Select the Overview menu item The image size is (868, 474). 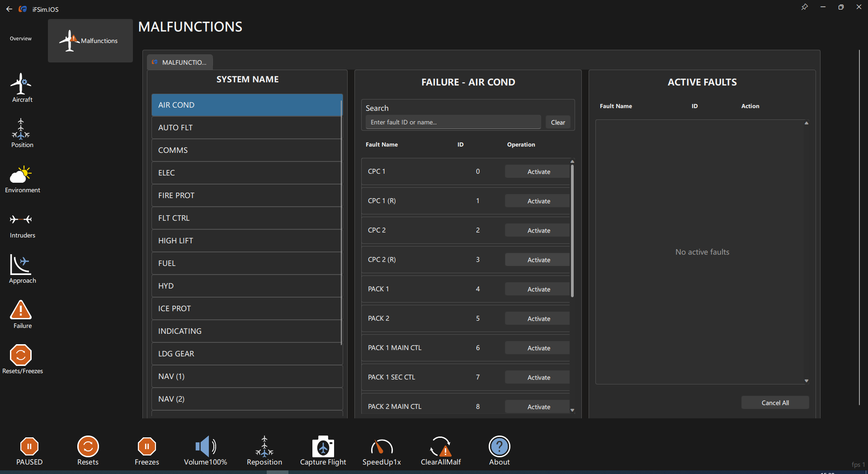[x=21, y=39]
